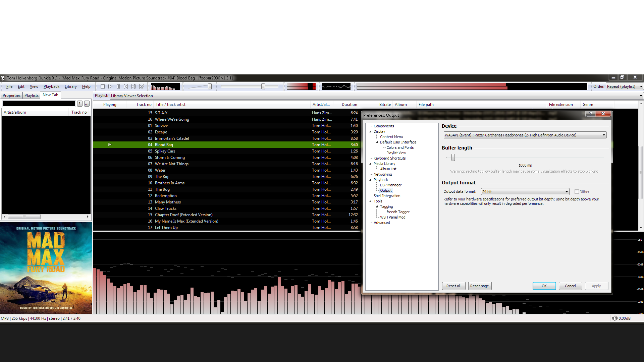
Task: Open the Edit menu
Action: 21,86
